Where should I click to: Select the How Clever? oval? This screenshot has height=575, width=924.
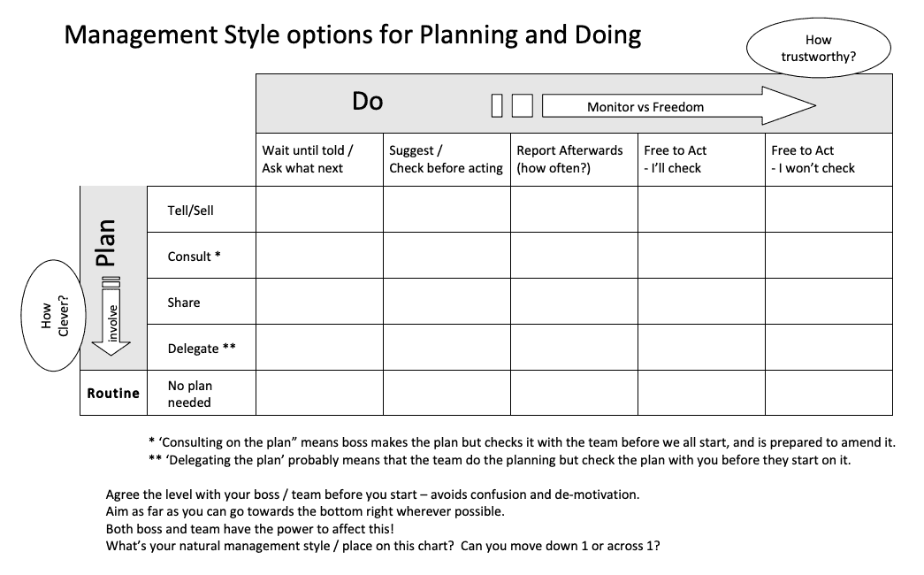(55, 316)
